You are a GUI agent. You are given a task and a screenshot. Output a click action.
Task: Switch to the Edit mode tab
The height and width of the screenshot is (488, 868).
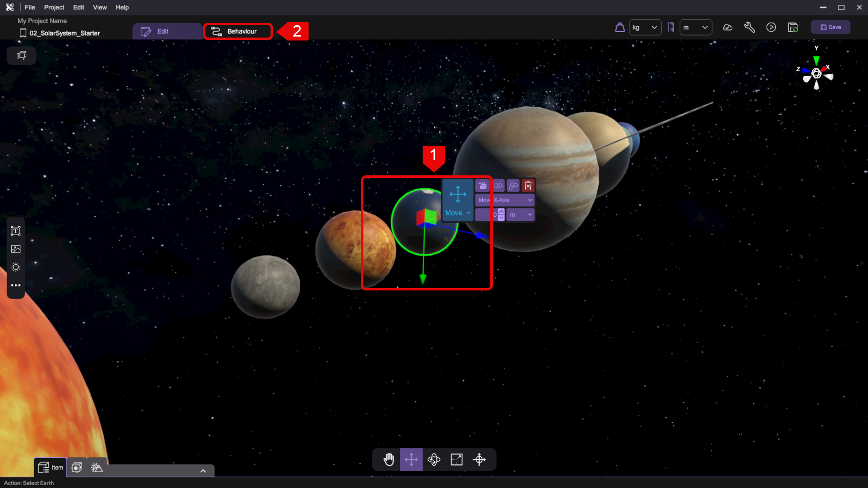(x=167, y=31)
